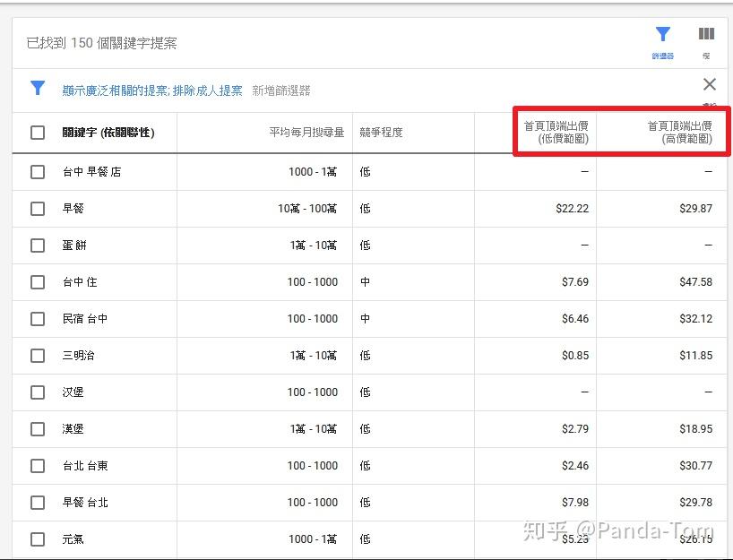Open the columns (欄) icon
This screenshot has width=733, height=560.
pos(706,34)
